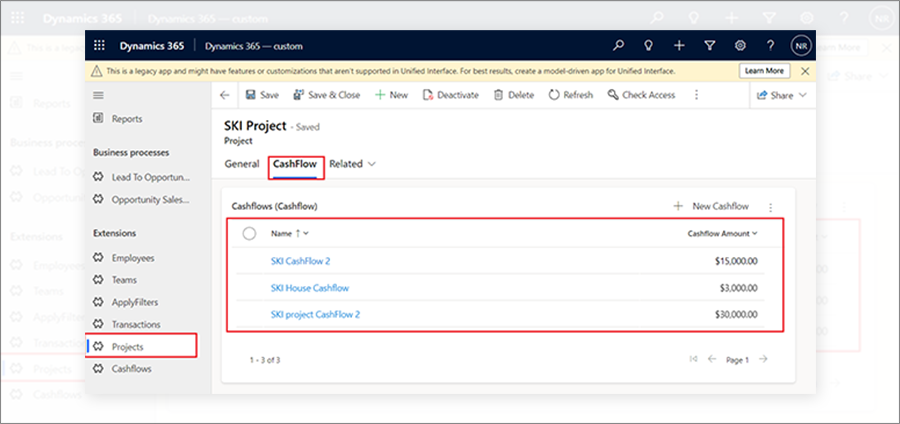Dismiss the legacy app warning banner
The height and width of the screenshot is (424, 900).
[x=805, y=71]
